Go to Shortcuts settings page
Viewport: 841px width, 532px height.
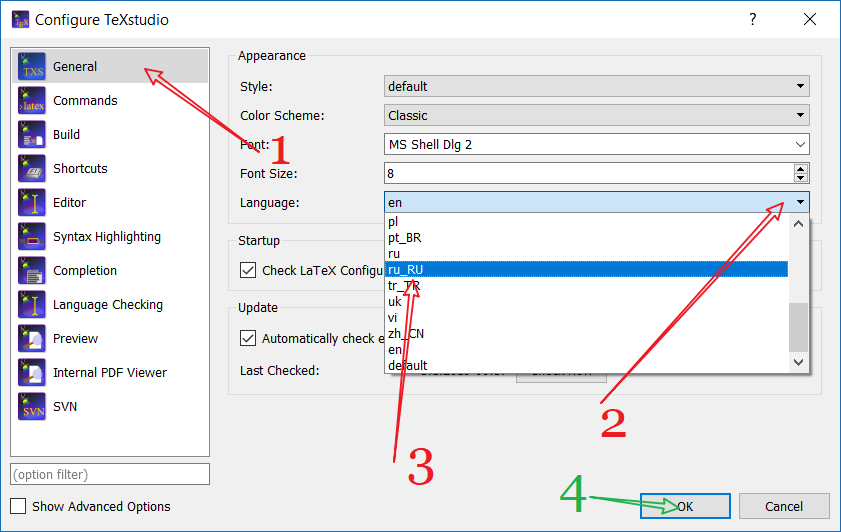pyautogui.click(x=110, y=168)
